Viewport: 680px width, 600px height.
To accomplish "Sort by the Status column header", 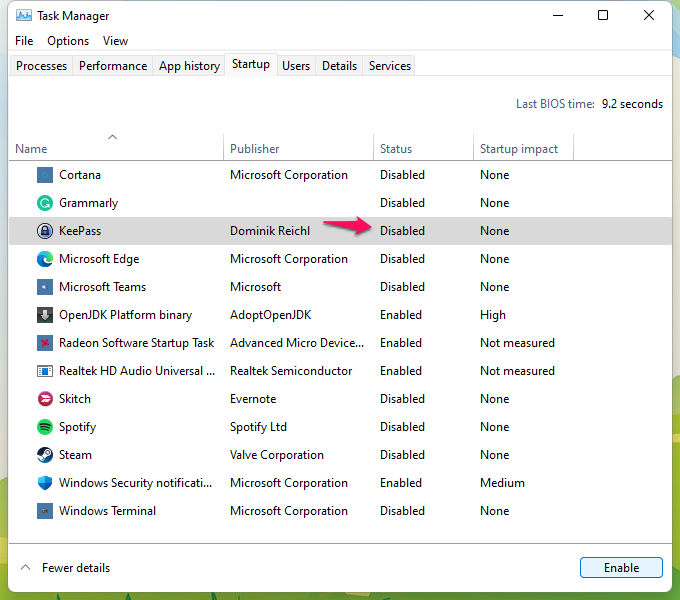I will [396, 149].
